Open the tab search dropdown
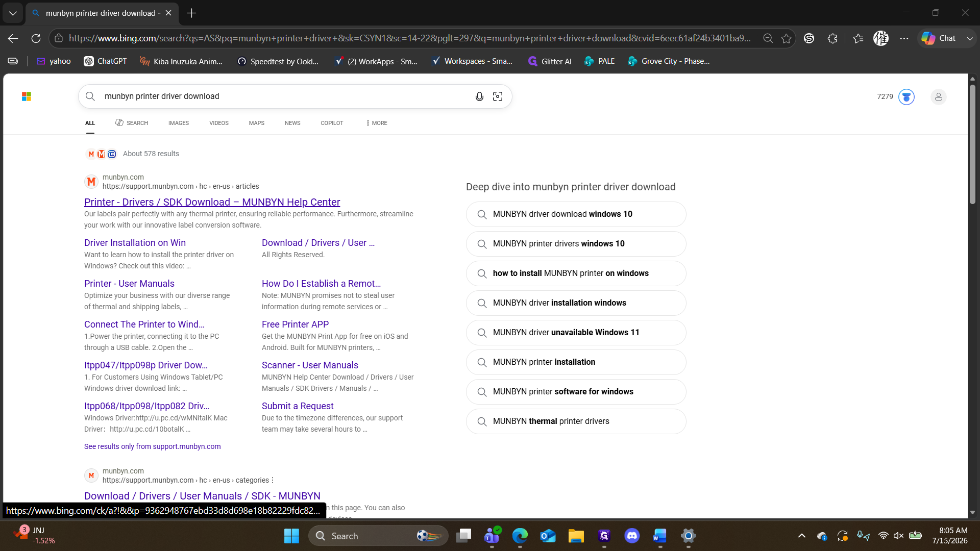This screenshot has width=980, height=551. coord(13,13)
